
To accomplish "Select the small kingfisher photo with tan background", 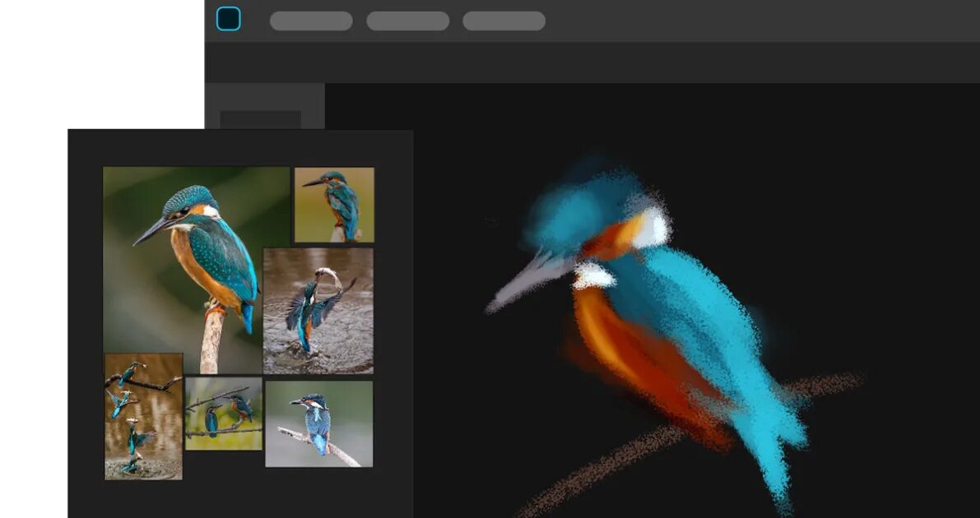I will click(x=334, y=205).
